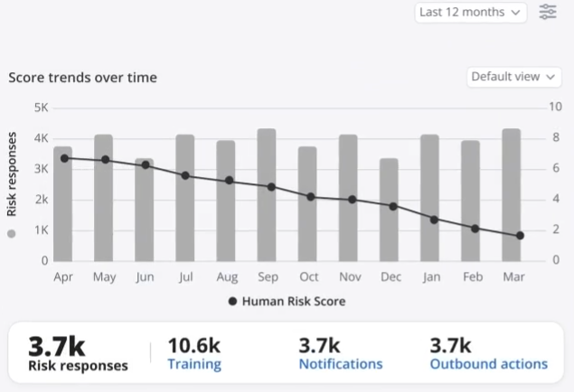The height and width of the screenshot is (392, 574).
Task: Open the Training link
Action: point(194,364)
